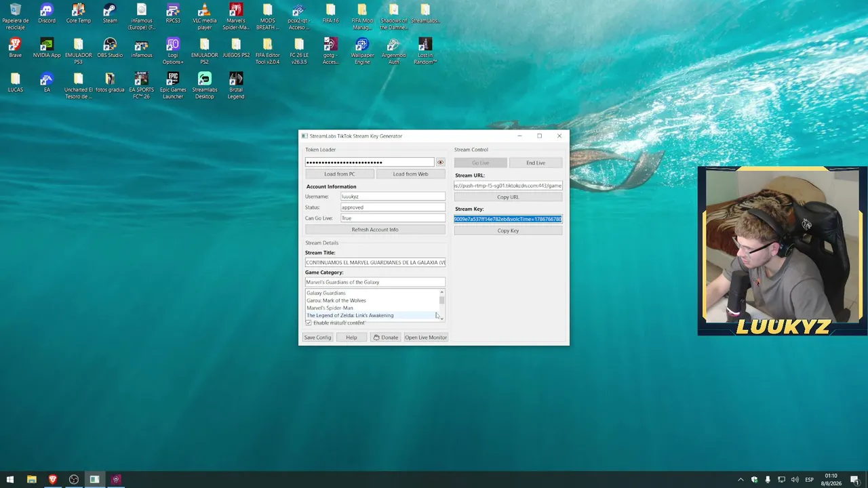Screen dimensions: 868x488
Task: Launch Steam from the desktop
Action: point(110,14)
